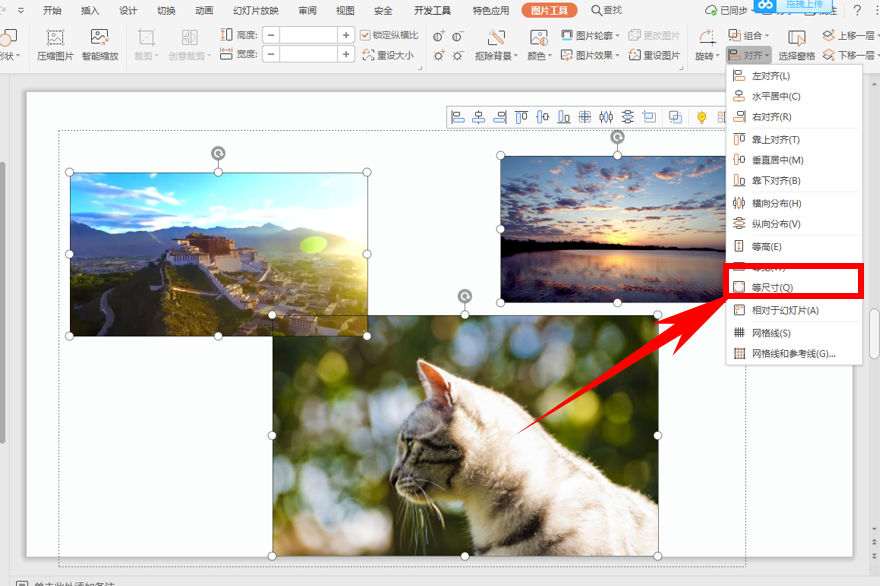Open 下移一层 send backward dropdown
The width and height of the screenshot is (880, 586).
click(850, 55)
